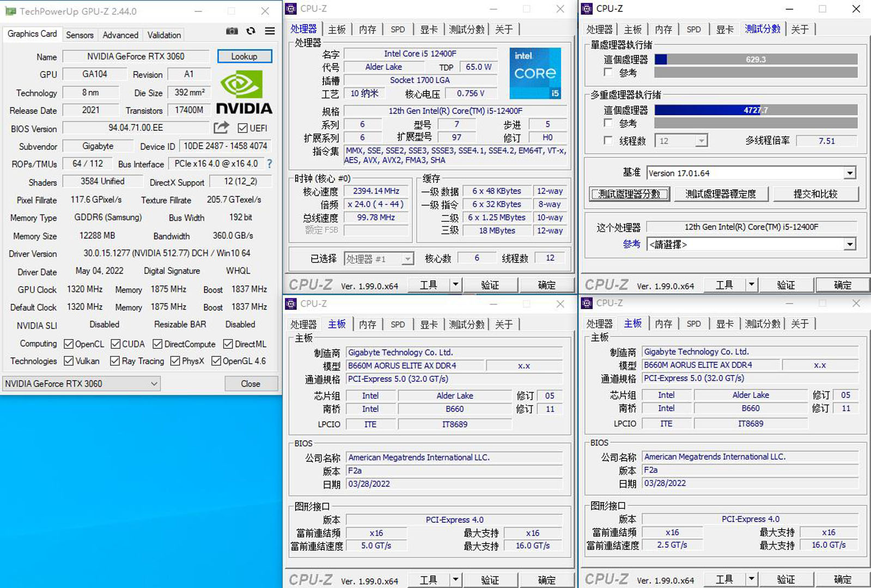871x588 pixels.
Task: Click the NVIDIA logo in GPU-Z
Action: coord(244,93)
